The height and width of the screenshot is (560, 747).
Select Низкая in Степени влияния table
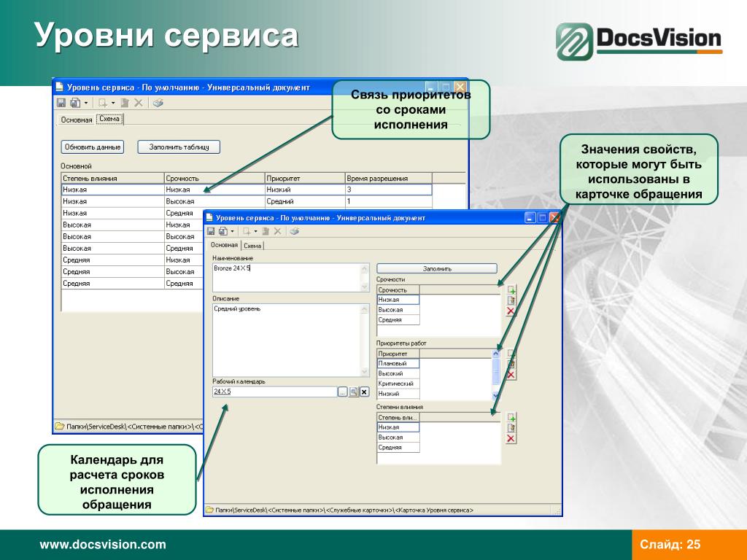tap(398, 427)
